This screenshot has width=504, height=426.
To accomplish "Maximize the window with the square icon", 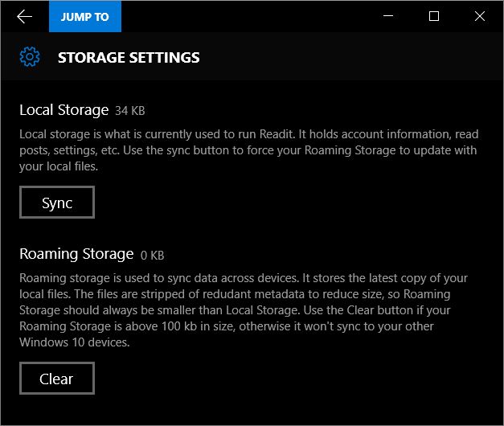I will point(434,16).
